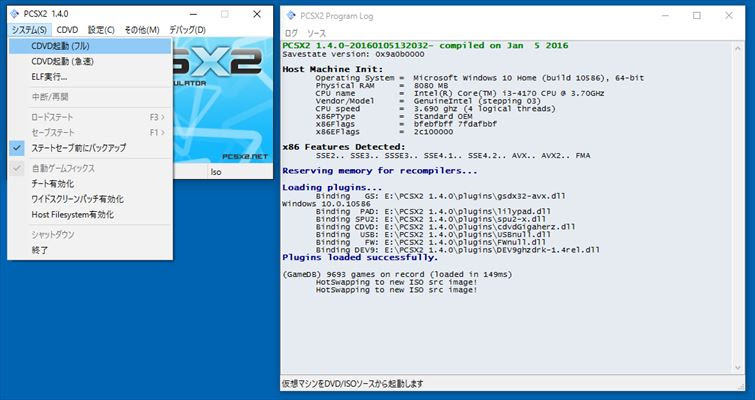
Task: Click シャットダウン menu entry
Action: 90,235
